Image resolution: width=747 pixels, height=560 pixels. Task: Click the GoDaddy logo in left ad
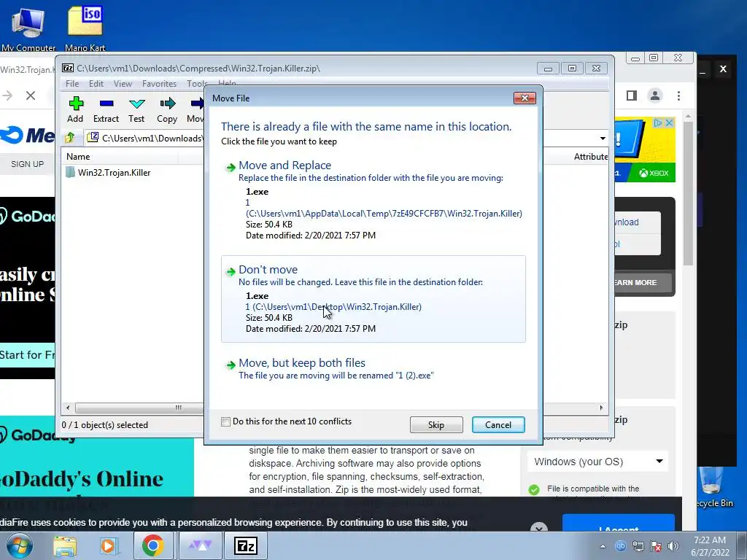28,216
